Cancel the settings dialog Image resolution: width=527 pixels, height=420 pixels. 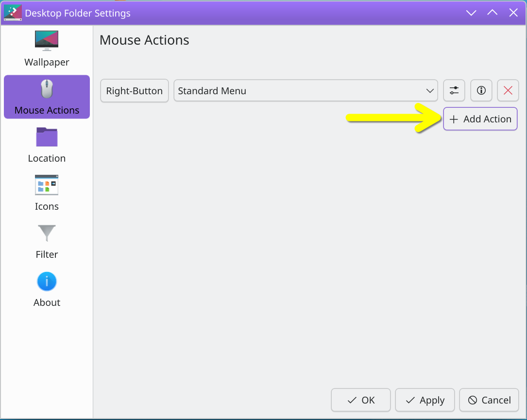pyautogui.click(x=489, y=400)
